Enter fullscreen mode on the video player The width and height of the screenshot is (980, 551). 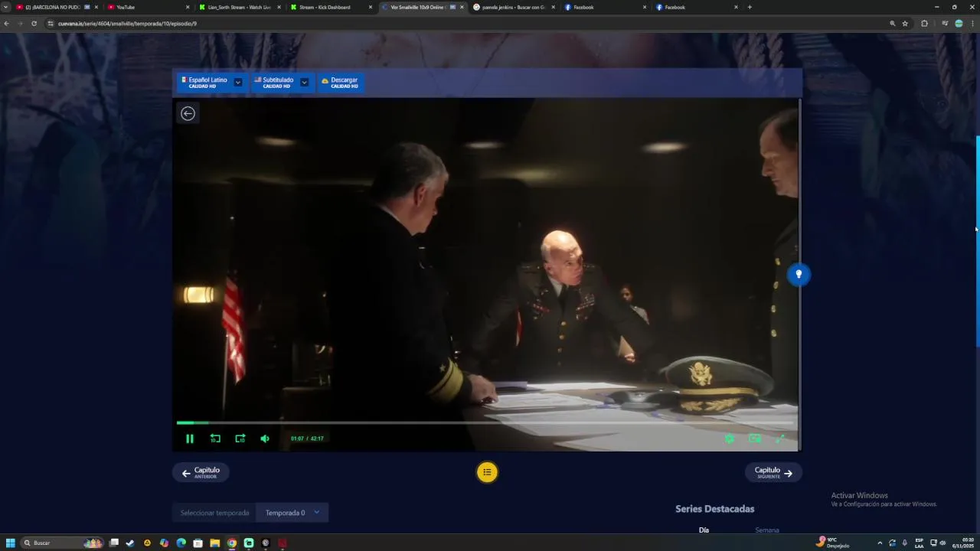[x=780, y=439]
